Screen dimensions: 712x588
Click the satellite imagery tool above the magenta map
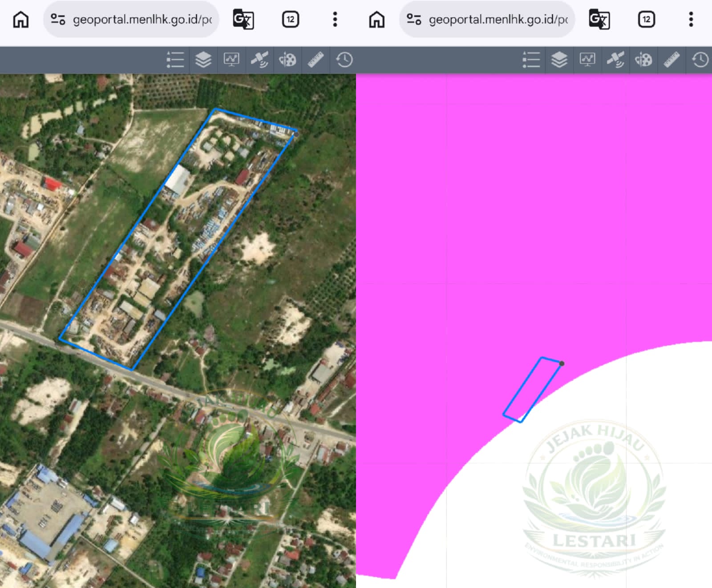[615, 60]
